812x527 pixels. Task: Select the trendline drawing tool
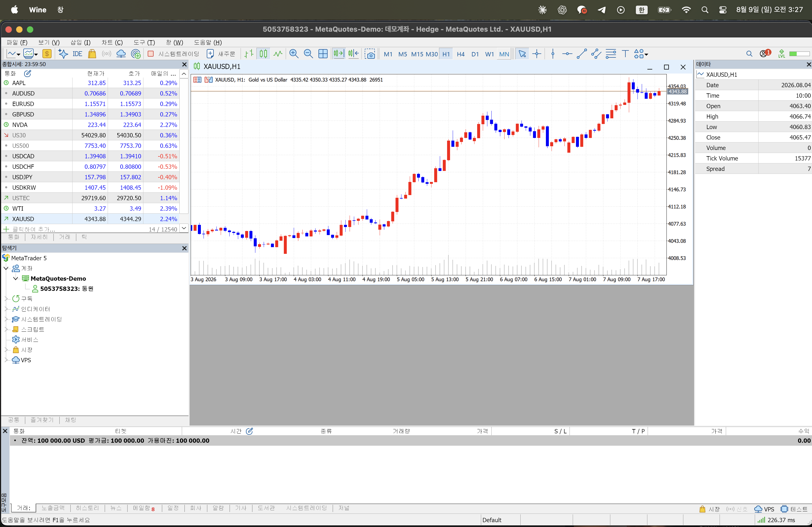(582, 53)
